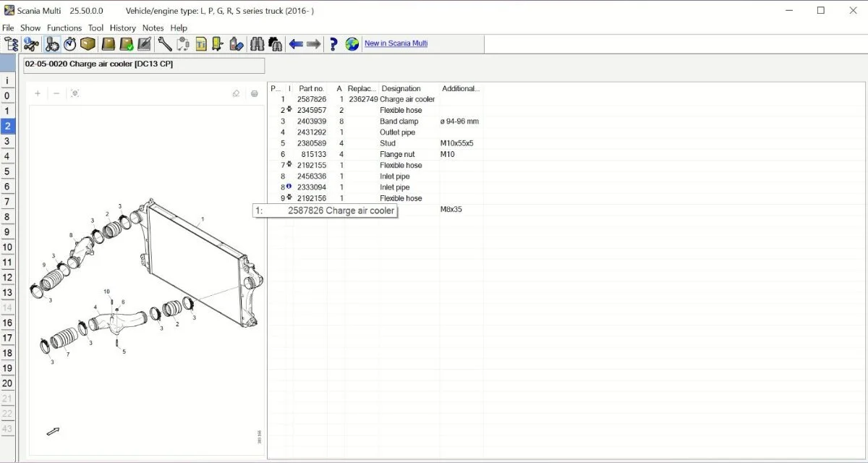Select figure group 5 in the left sidebar
Screen dimensions: 868x463
(7, 171)
